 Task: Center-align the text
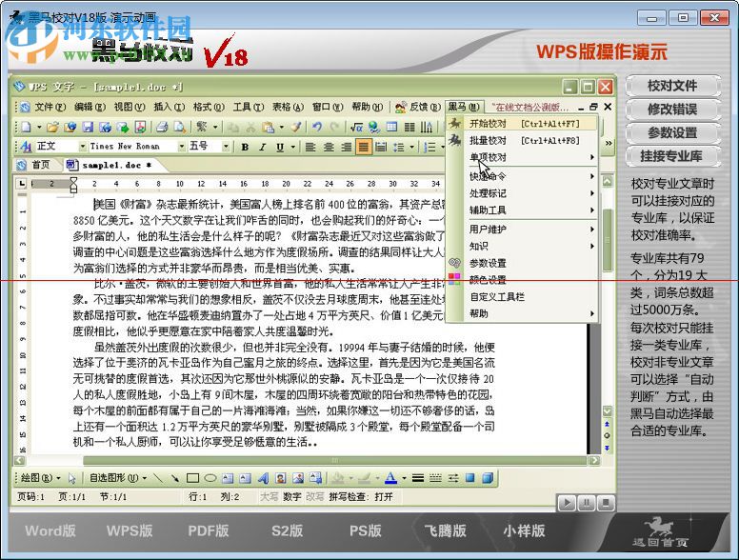tap(328, 147)
